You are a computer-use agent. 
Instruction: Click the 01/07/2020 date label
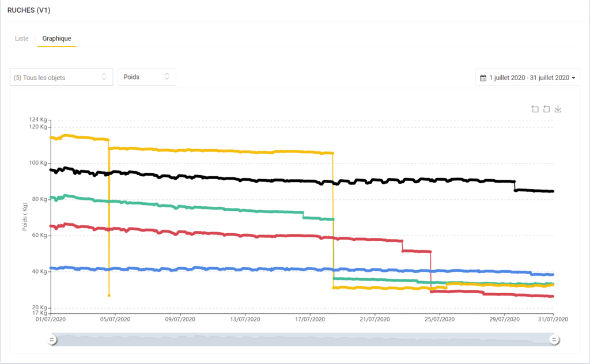(51, 319)
